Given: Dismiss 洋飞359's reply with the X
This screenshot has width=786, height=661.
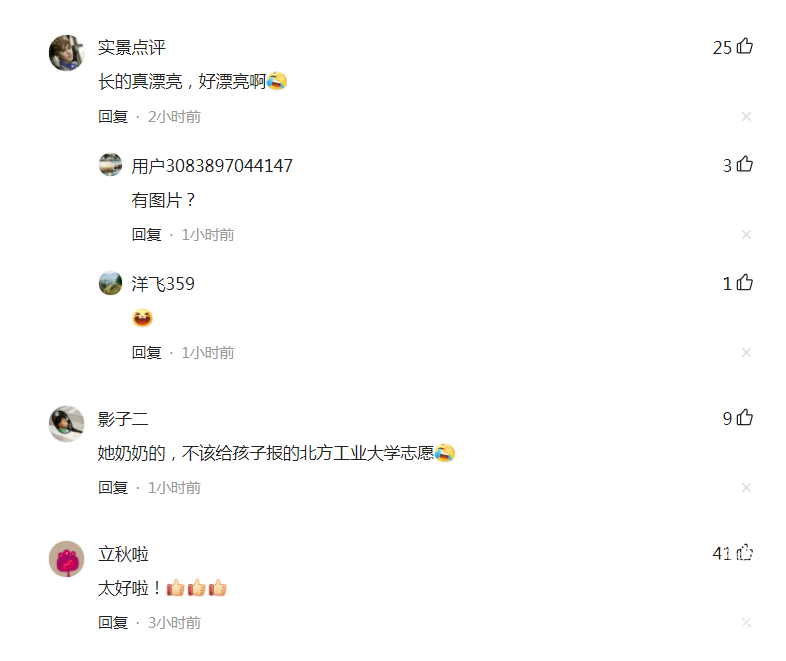Looking at the screenshot, I should pyautogui.click(x=746, y=353).
